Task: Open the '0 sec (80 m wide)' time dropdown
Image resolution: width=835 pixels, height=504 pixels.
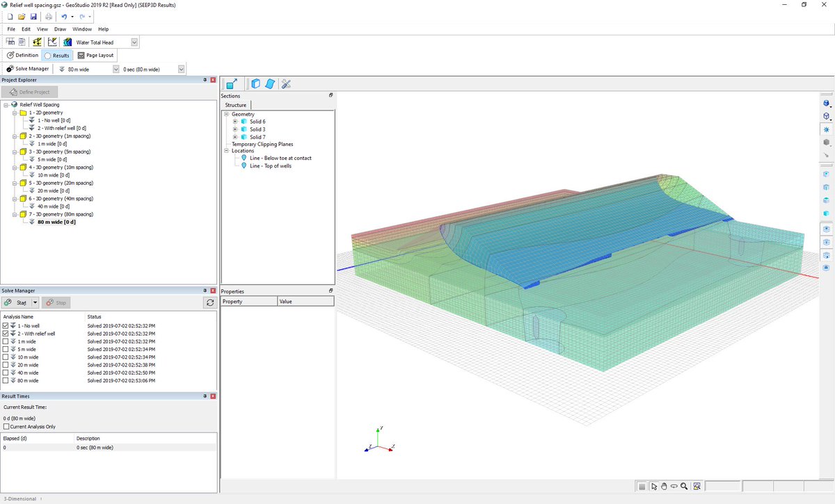Action: (181, 69)
